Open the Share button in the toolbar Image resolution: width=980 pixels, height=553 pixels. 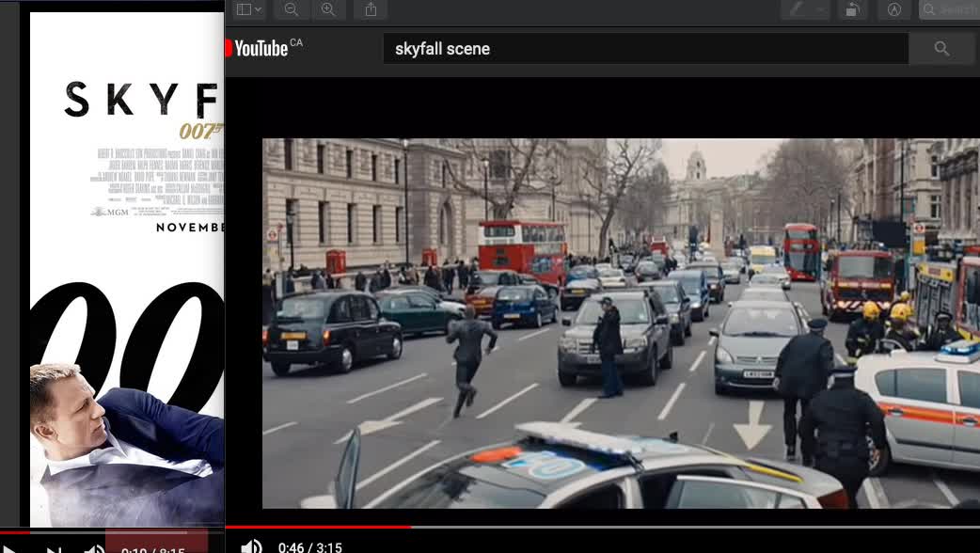tap(371, 9)
